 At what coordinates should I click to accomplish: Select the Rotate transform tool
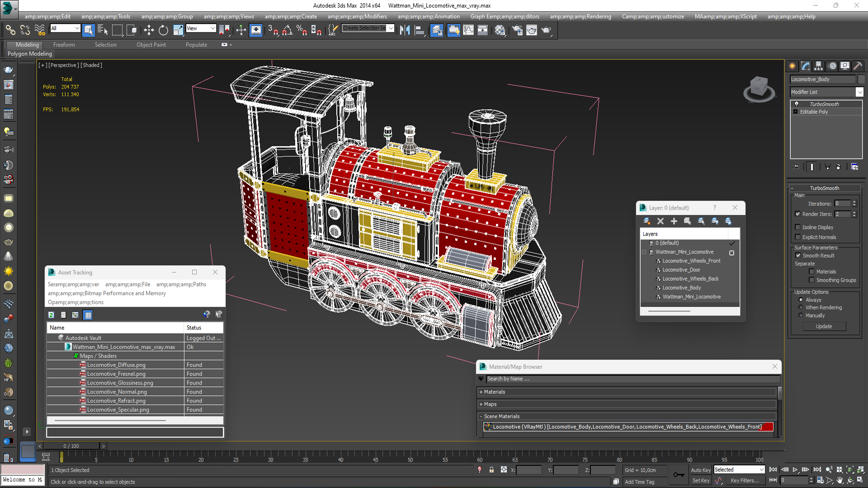pos(163,30)
